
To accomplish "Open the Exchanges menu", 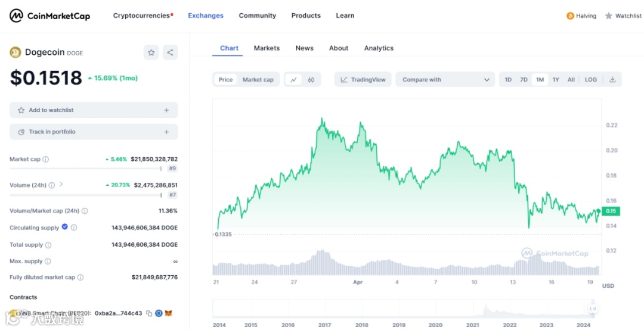I will [x=205, y=15].
